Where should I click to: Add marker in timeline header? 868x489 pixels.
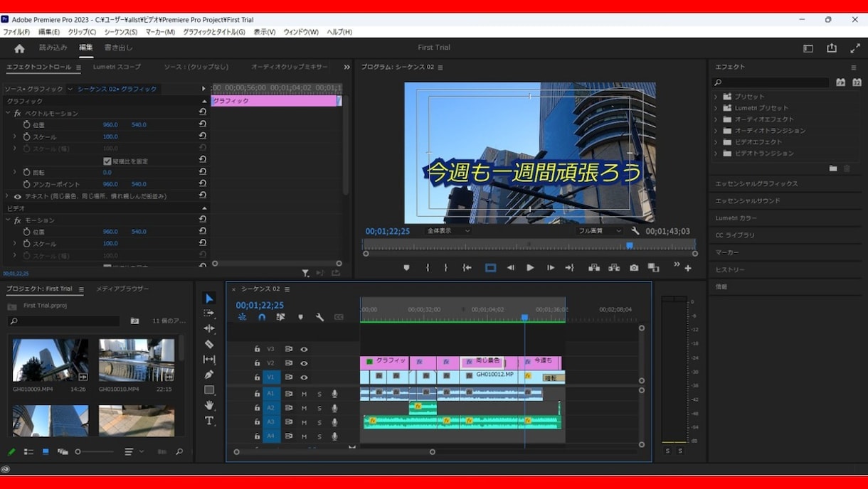click(300, 317)
